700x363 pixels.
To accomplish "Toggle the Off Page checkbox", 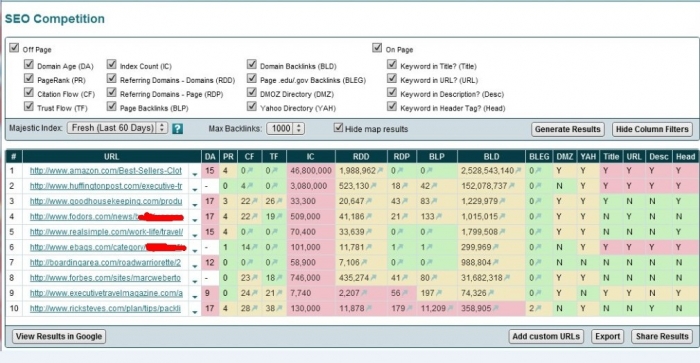I will (14, 47).
